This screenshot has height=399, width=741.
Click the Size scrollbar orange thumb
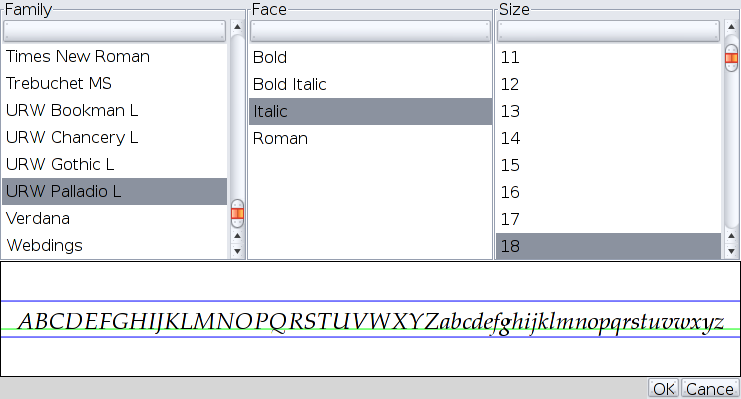[731, 58]
